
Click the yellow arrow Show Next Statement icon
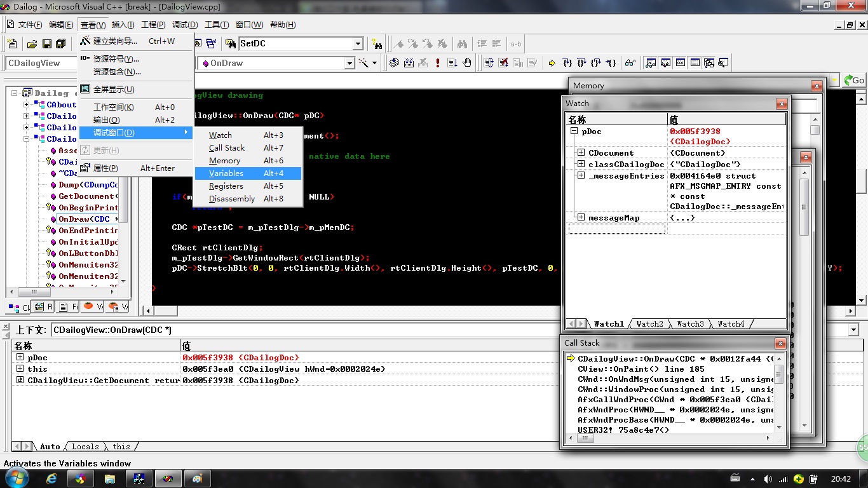click(552, 63)
